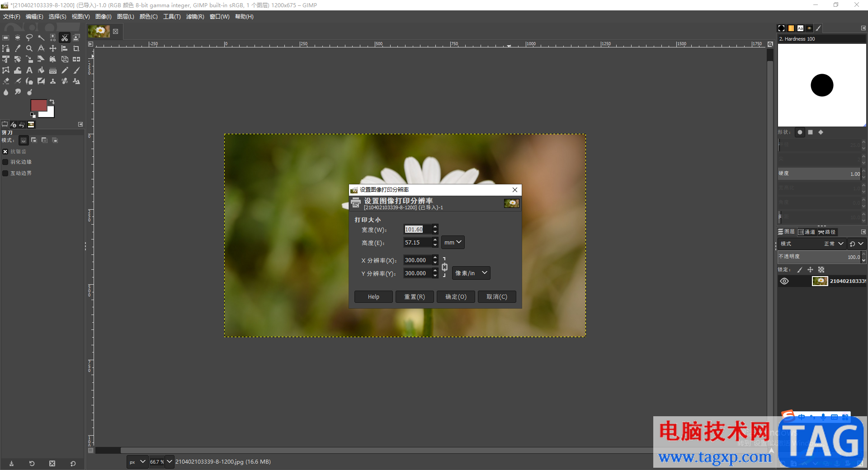Toggle the 抗锯齿 antialiasing checkbox

coord(5,151)
